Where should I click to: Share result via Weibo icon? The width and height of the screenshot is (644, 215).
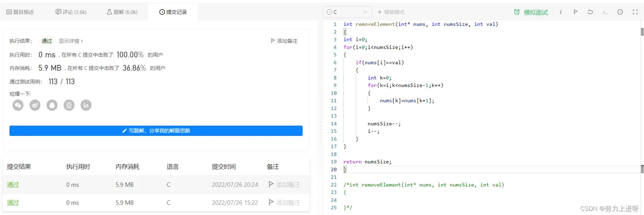click(x=35, y=105)
